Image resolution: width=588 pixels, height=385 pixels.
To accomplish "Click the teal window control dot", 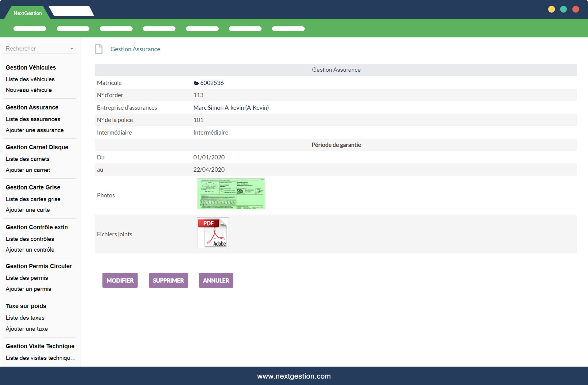I will point(563,9).
